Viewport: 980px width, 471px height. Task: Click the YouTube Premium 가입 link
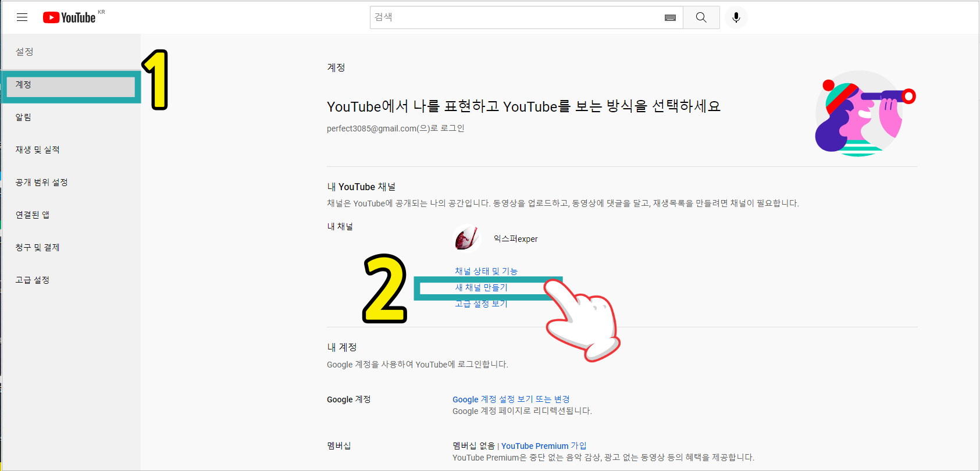coord(544,446)
